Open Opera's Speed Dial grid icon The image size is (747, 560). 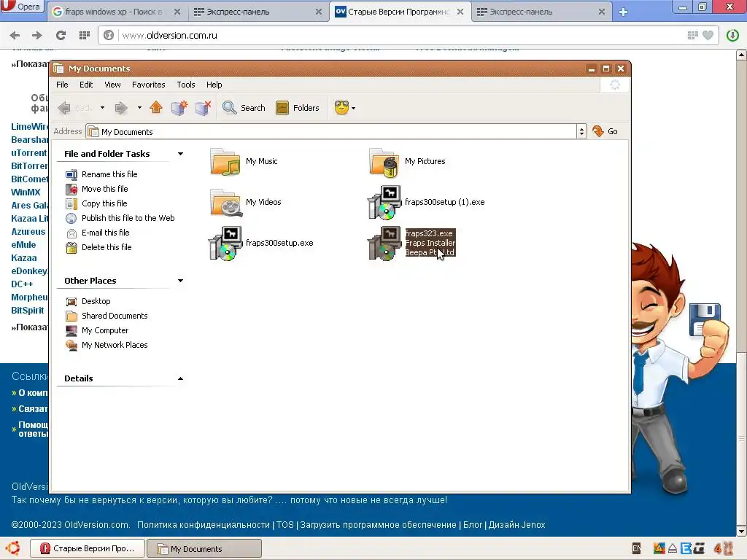[85, 35]
